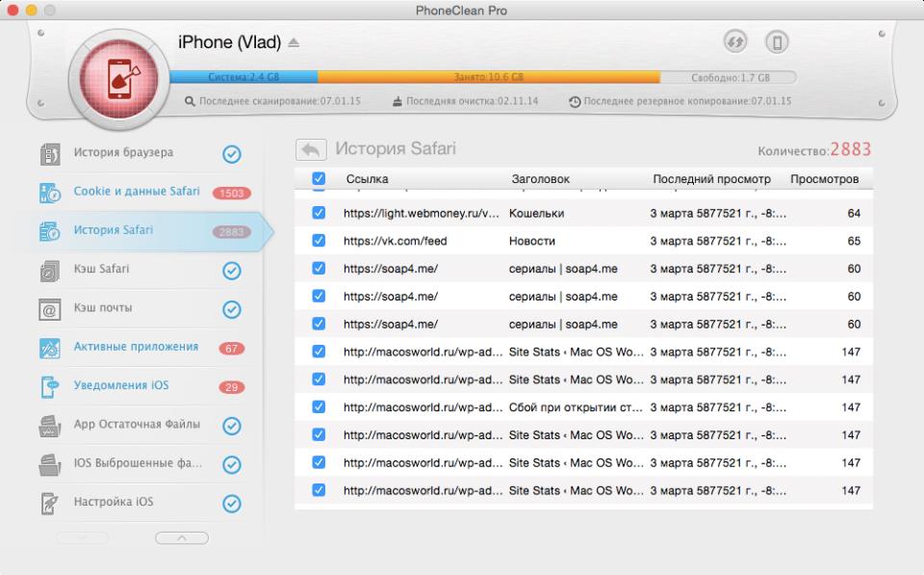Toggle the select-all checkbox in header

click(319, 178)
